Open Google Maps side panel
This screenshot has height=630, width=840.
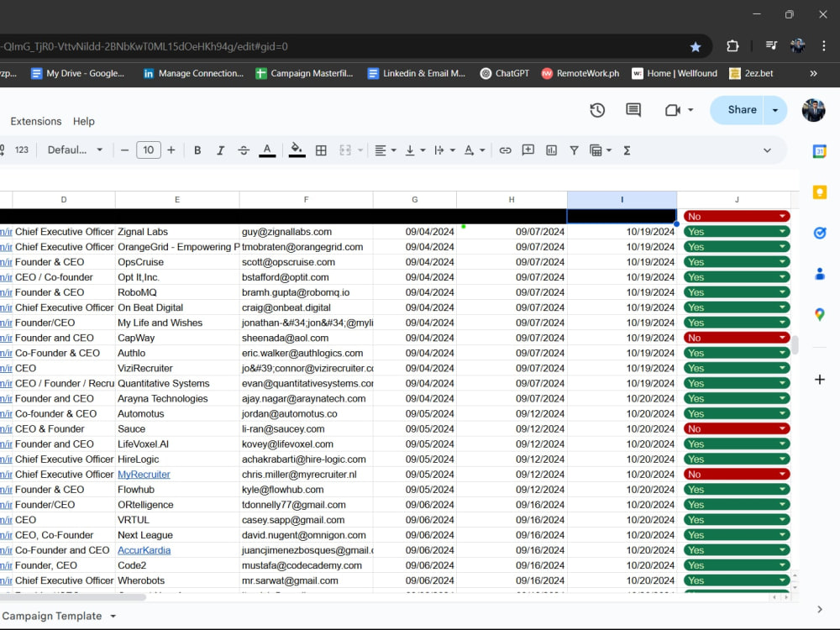820,314
